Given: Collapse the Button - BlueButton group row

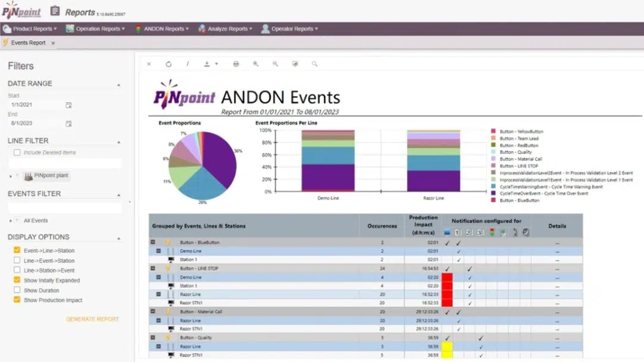Looking at the screenshot, I should 153,242.
